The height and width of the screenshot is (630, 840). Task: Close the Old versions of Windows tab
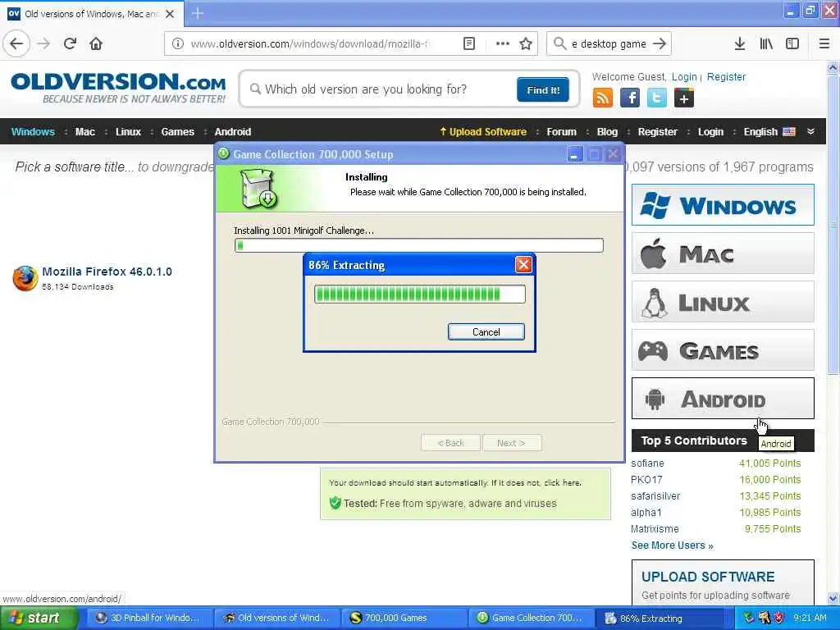pos(170,14)
